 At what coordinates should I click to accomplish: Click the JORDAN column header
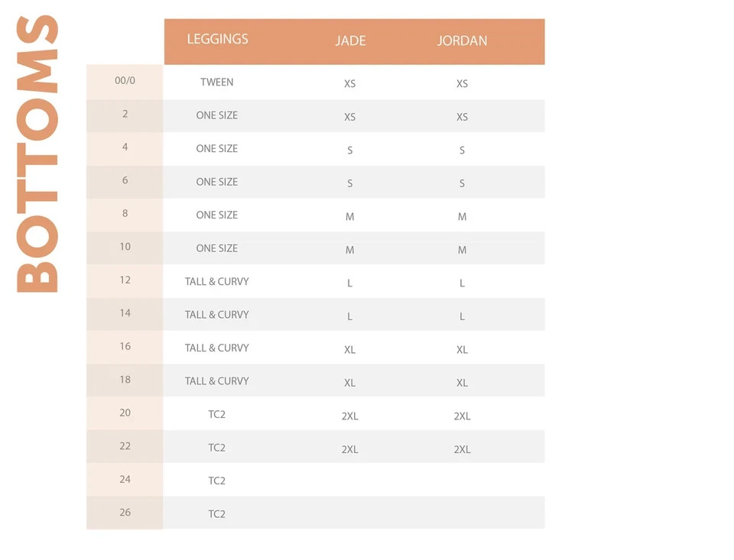462,40
